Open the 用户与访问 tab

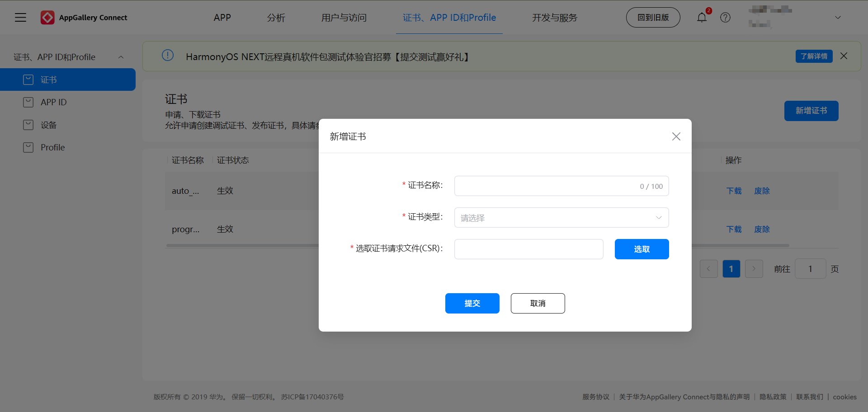point(344,18)
